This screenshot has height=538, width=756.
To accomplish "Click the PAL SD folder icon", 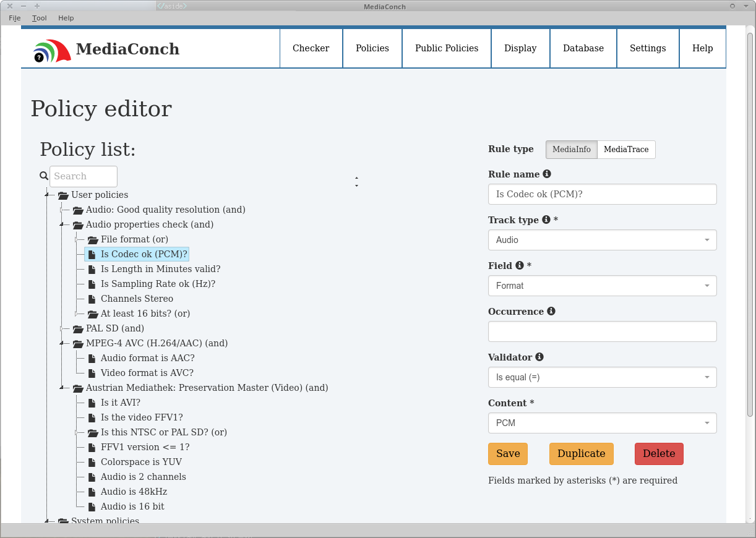I will point(78,329).
